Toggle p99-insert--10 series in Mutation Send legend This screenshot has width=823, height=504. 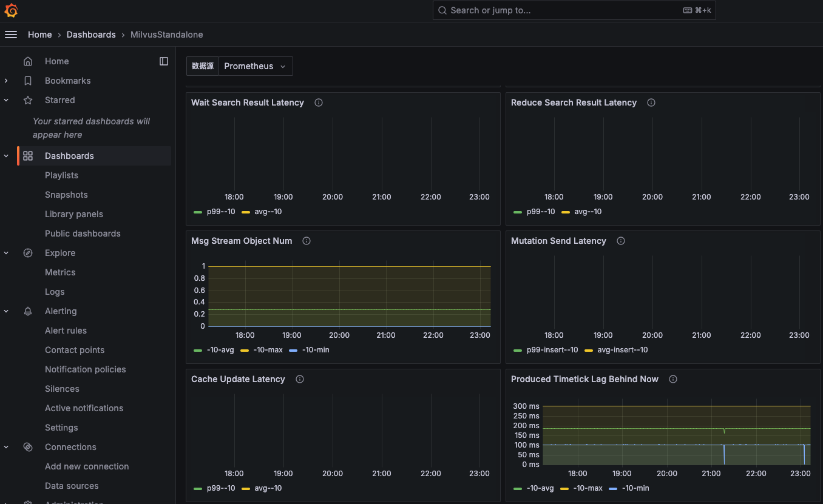coord(552,350)
